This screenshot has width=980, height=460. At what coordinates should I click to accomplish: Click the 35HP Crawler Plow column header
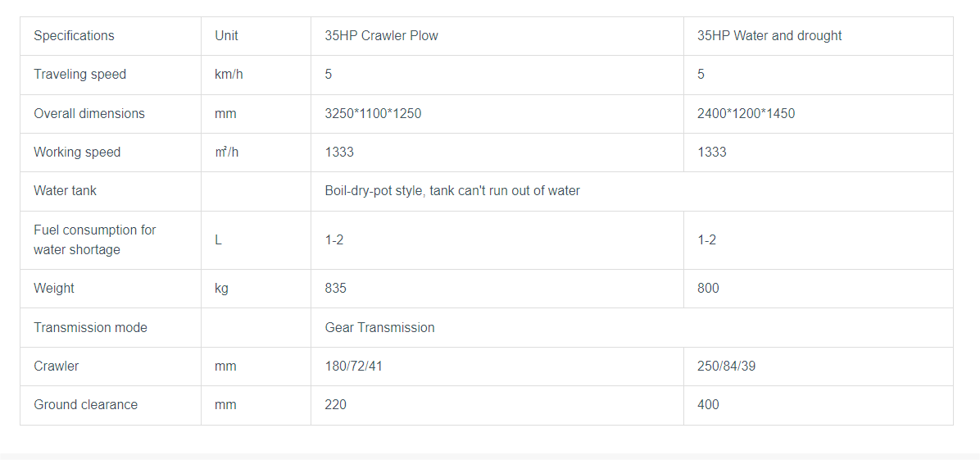[x=381, y=36]
